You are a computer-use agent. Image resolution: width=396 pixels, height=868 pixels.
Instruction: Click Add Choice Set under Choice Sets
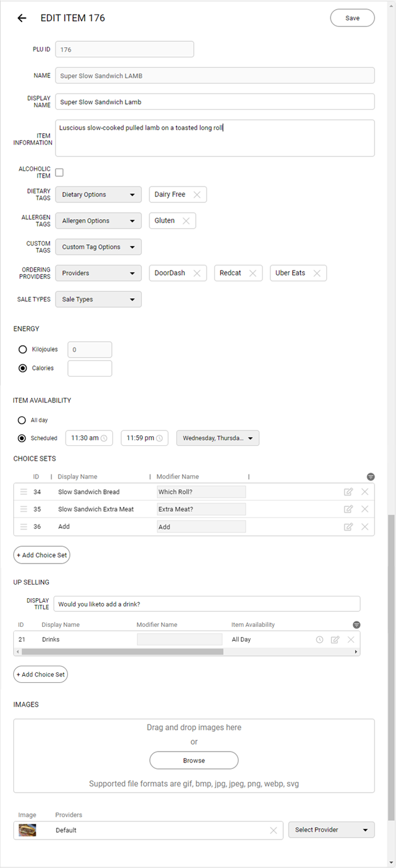tap(41, 555)
